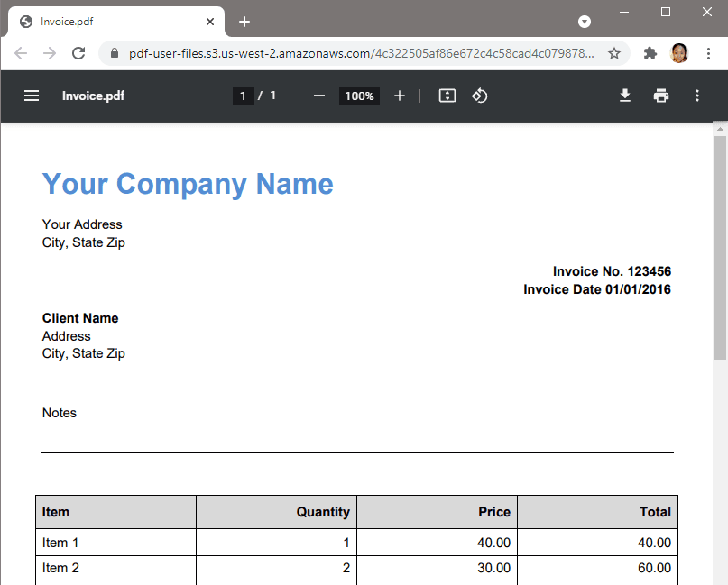
Task: Zoom out the PDF with minus icon
Action: pyautogui.click(x=318, y=95)
